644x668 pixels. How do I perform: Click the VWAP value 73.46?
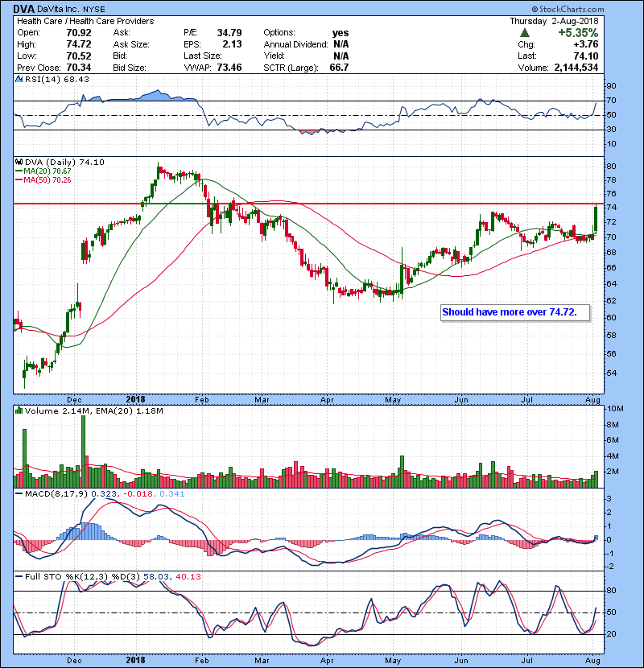(x=229, y=68)
